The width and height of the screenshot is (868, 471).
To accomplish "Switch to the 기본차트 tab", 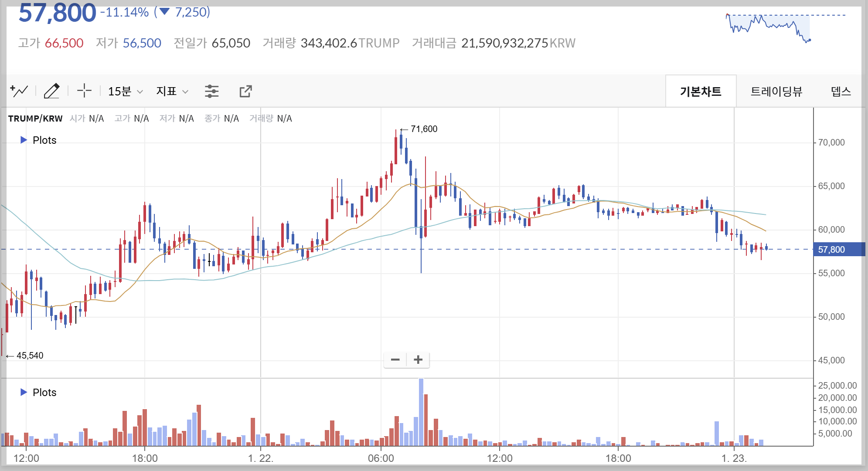I will 701,91.
